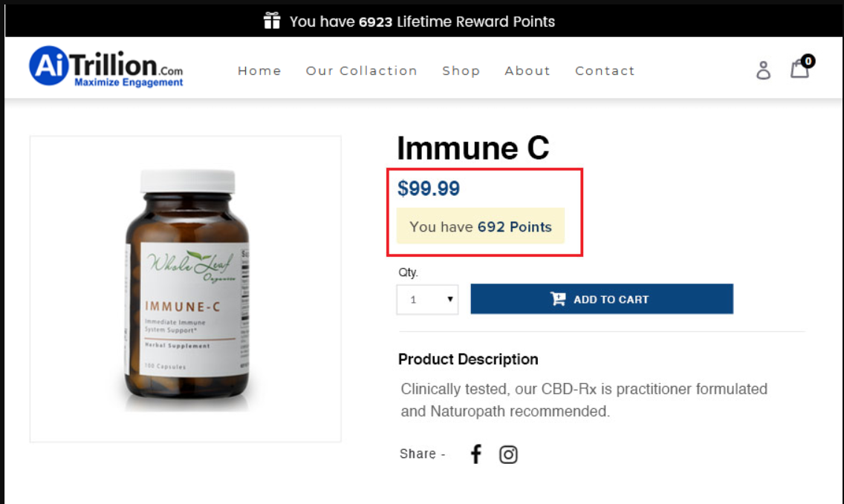Share product on Facebook
This screenshot has height=504, width=844.
click(x=476, y=454)
